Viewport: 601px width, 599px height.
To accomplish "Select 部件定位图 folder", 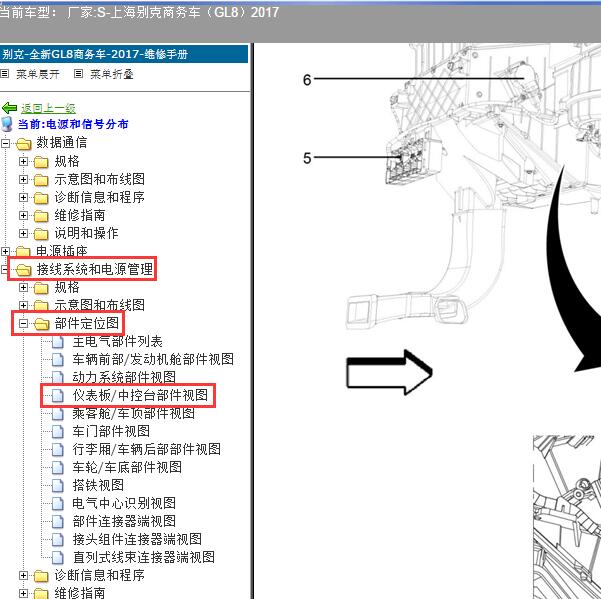I will click(87, 323).
